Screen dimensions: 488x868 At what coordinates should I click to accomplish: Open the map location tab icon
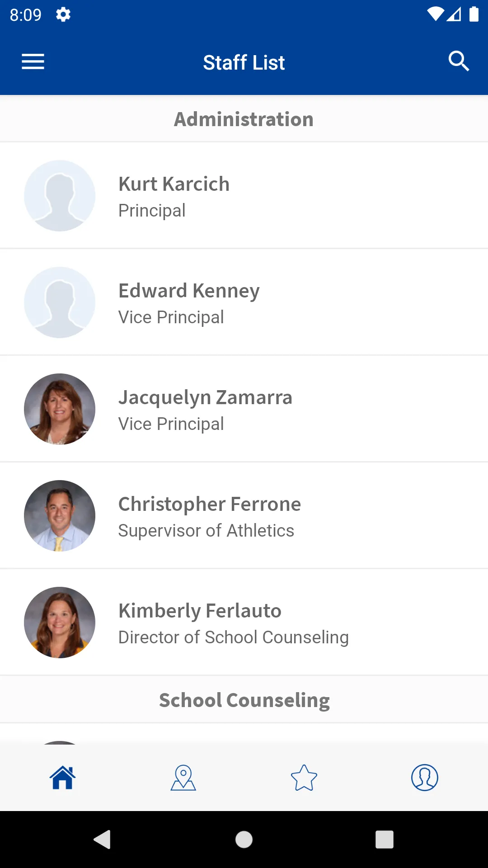(183, 777)
